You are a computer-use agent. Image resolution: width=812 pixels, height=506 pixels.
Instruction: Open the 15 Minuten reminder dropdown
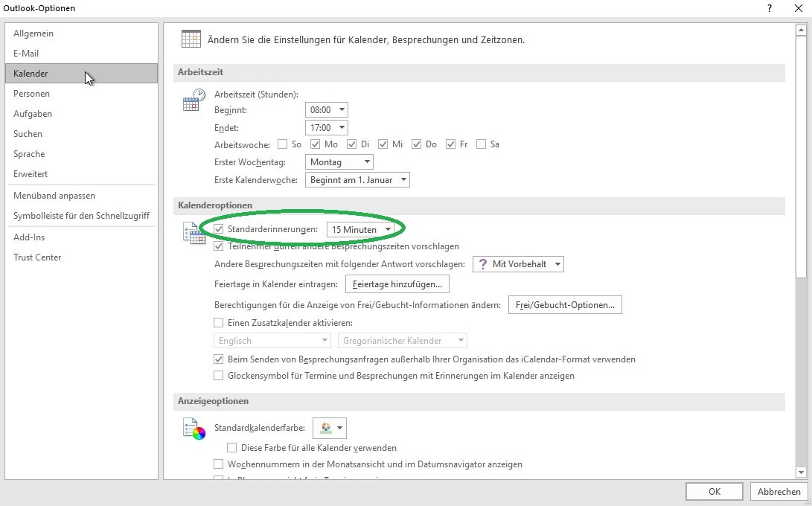tap(360, 229)
